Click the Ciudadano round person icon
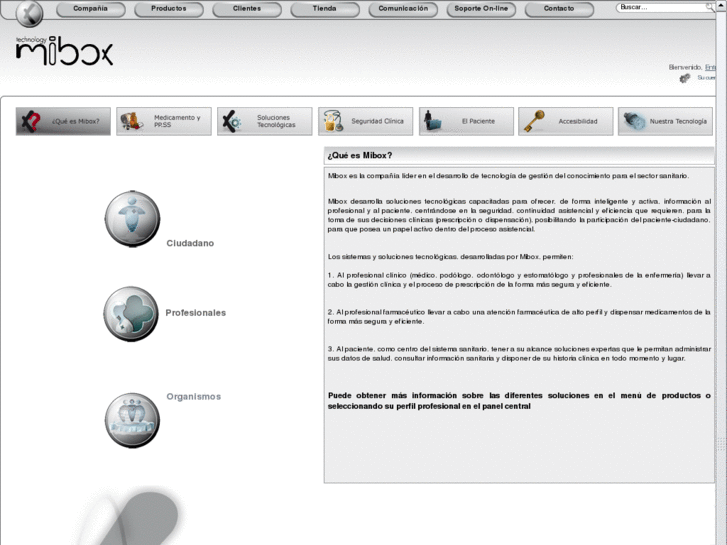The image size is (727, 545). pyautogui.click(x=133, y=218)
